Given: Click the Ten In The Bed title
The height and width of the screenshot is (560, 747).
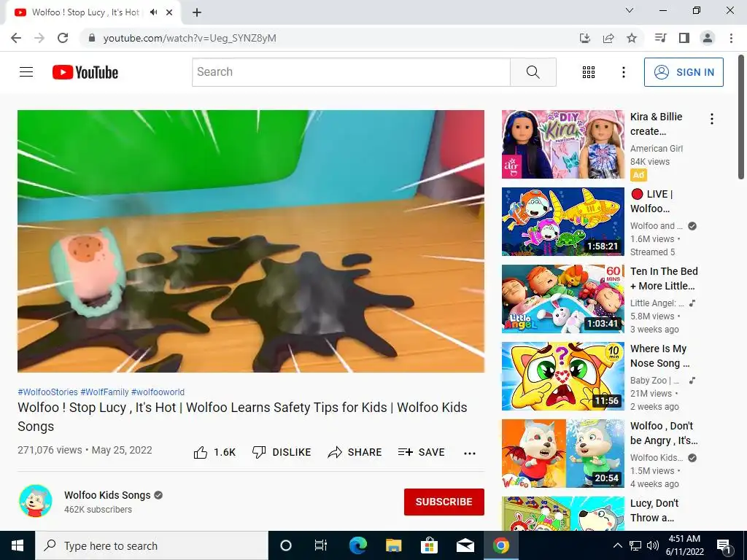Looking at the screenshot, I should coord(664,279).
